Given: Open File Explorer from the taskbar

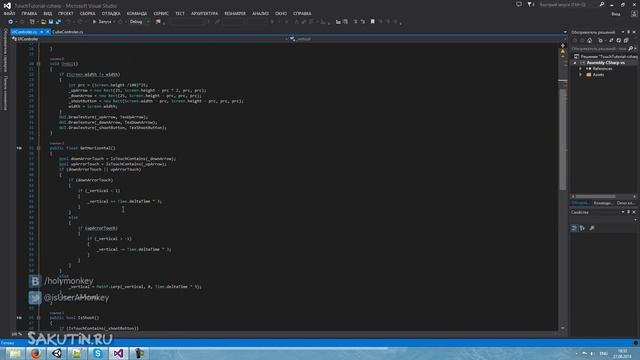Looking at the screenshot, I should tap(15, 353).
